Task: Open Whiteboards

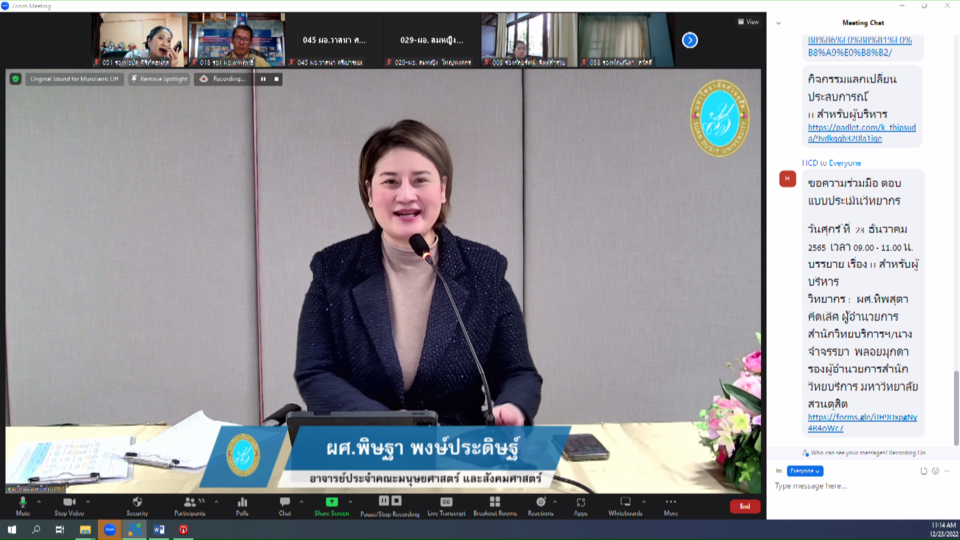Action: [x=625, y=506]
